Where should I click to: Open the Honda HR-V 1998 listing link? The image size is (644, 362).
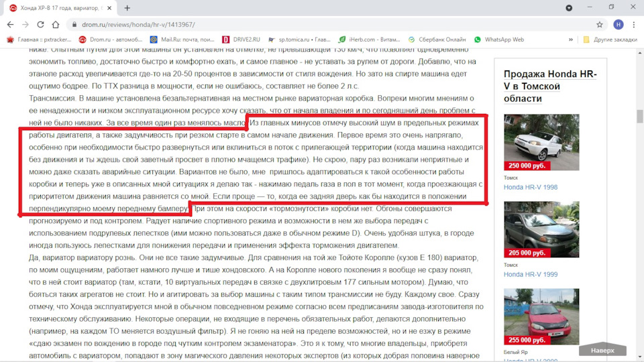point(531,187)
